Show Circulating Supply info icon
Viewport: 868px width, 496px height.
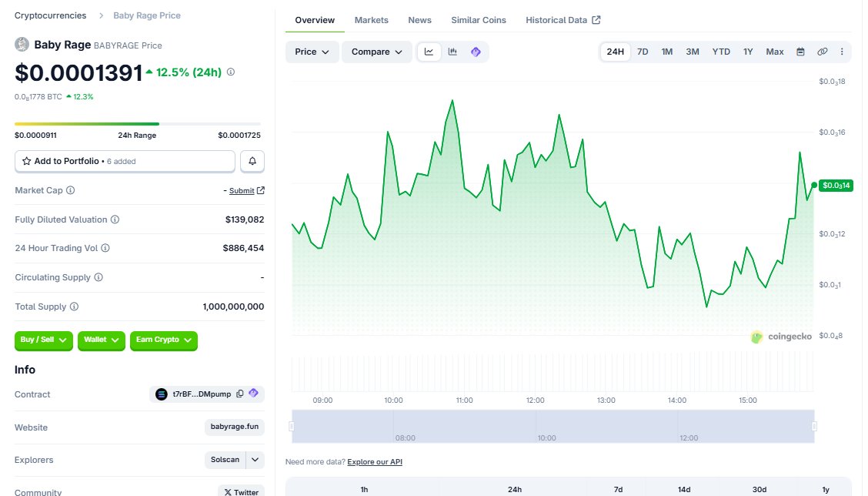coord(98,277)
